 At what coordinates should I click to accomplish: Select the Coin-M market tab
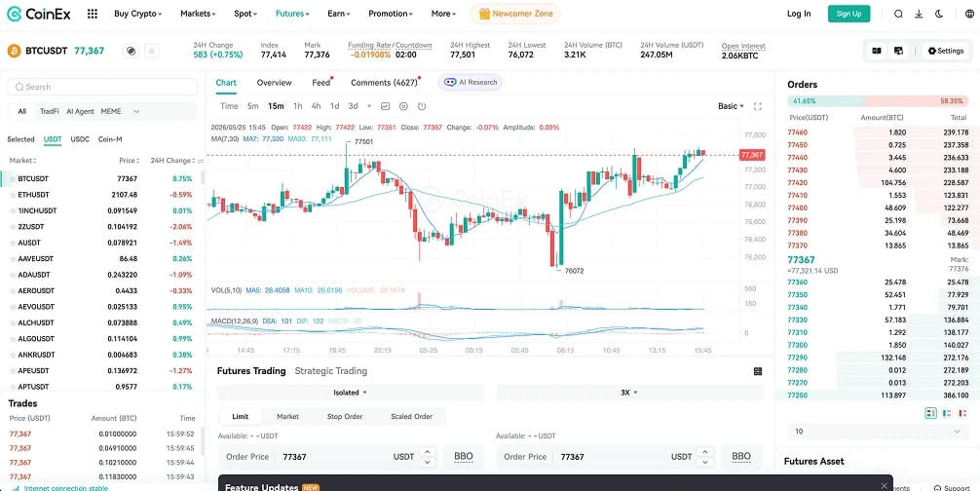[110, 139]
